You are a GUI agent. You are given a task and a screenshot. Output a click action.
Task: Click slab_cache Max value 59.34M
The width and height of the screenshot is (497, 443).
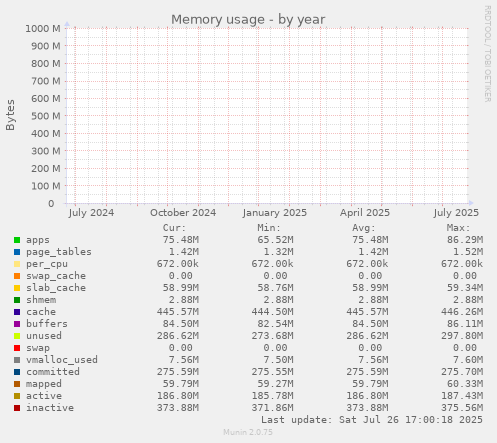point(465,288)
